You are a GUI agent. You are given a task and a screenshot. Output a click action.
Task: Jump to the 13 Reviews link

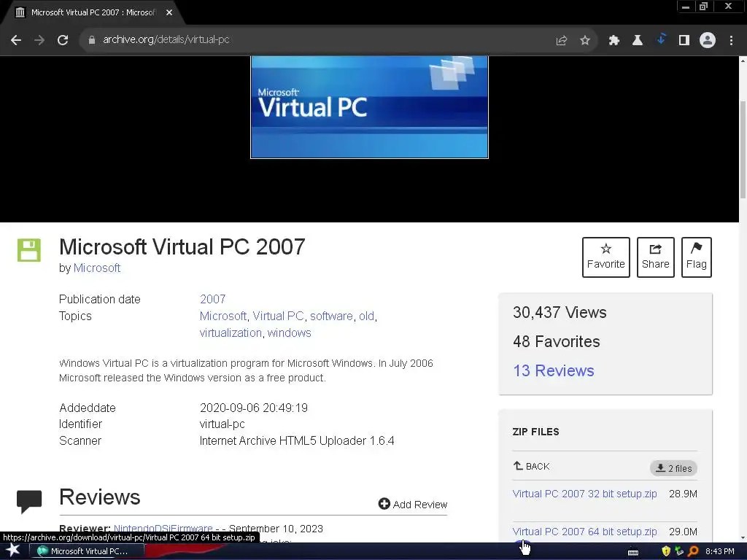pos(554,370)
